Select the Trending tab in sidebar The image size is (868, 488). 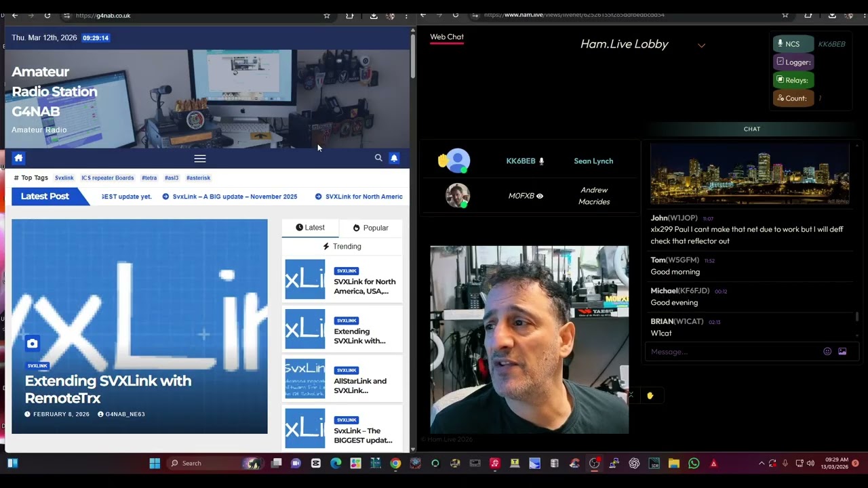point(342,247)
